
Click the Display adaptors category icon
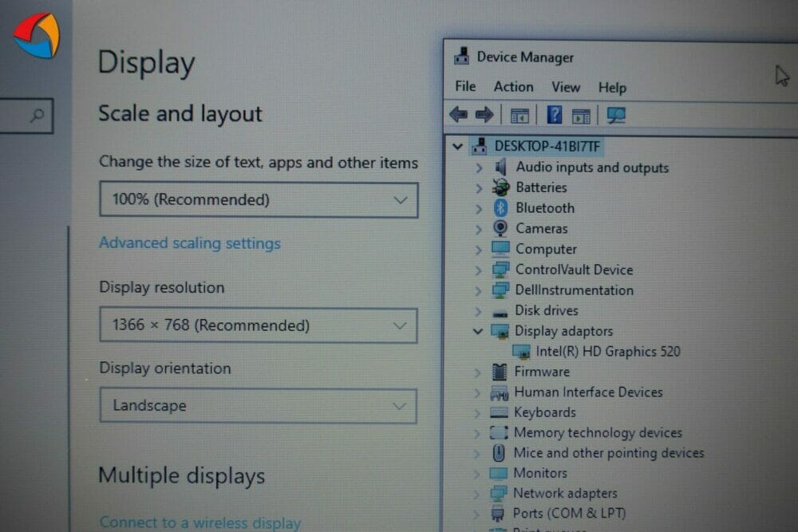click(500, 331)
